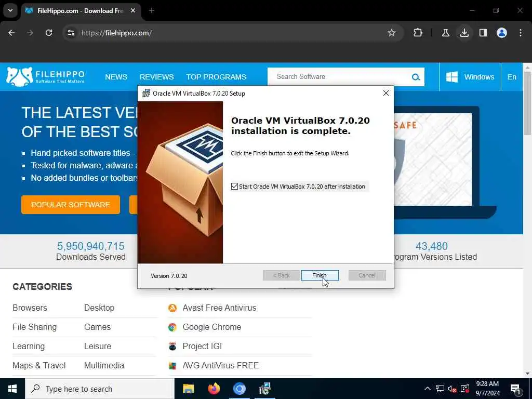Viewport: 532px width, 399px height.
Task: Open the File Sharing category
Action: coord(35,327)
